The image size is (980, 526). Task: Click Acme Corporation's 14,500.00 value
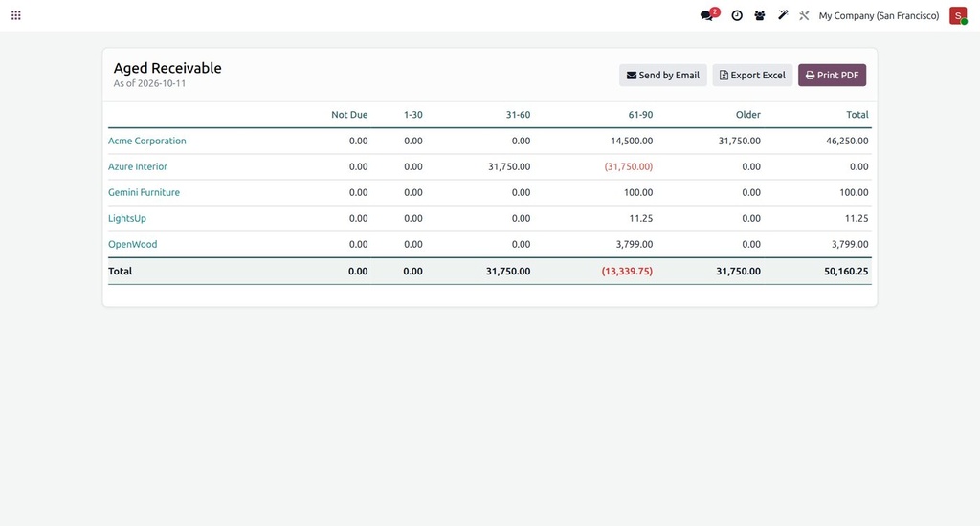[x=632, y=141]
